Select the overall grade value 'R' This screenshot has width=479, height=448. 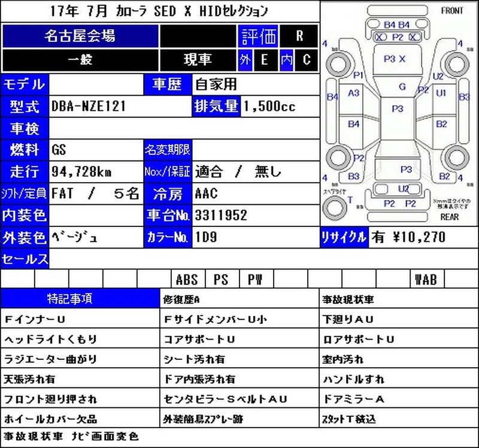coord(299,36)
